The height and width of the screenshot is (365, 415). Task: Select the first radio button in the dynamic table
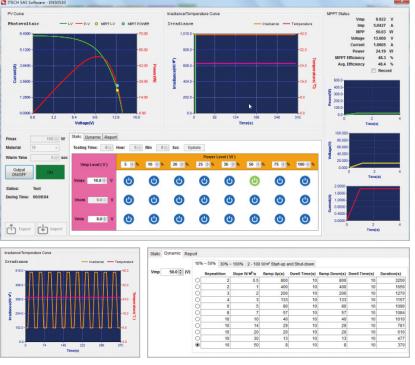coord(197,280)
